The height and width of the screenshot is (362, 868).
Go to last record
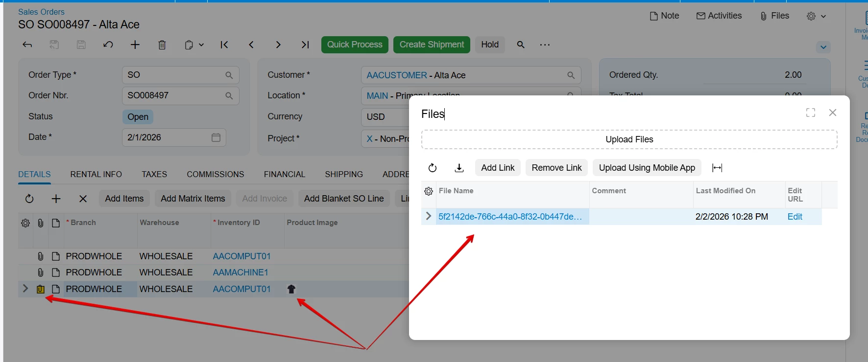click(305, 45)
